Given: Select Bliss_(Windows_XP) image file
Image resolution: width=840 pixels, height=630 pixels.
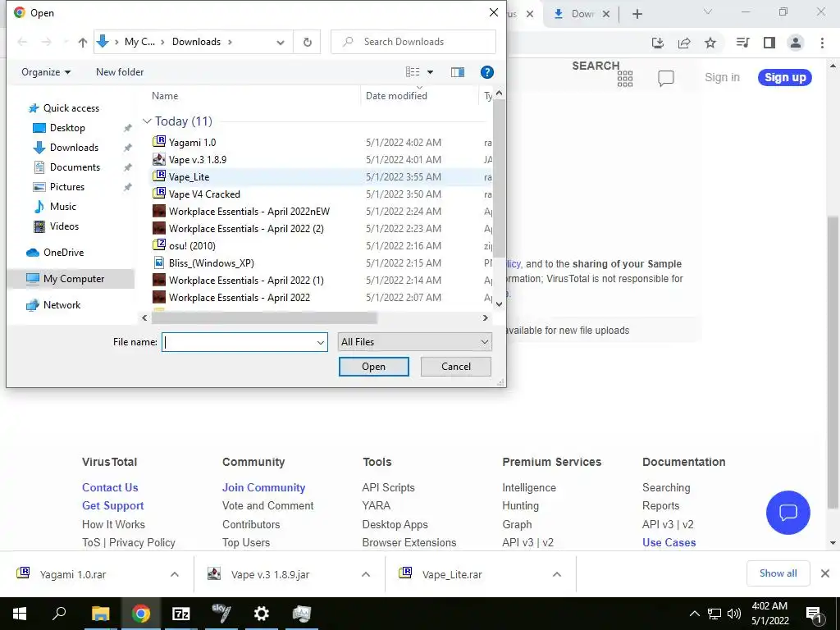Looking at the screenshot, I should [212, 263].
